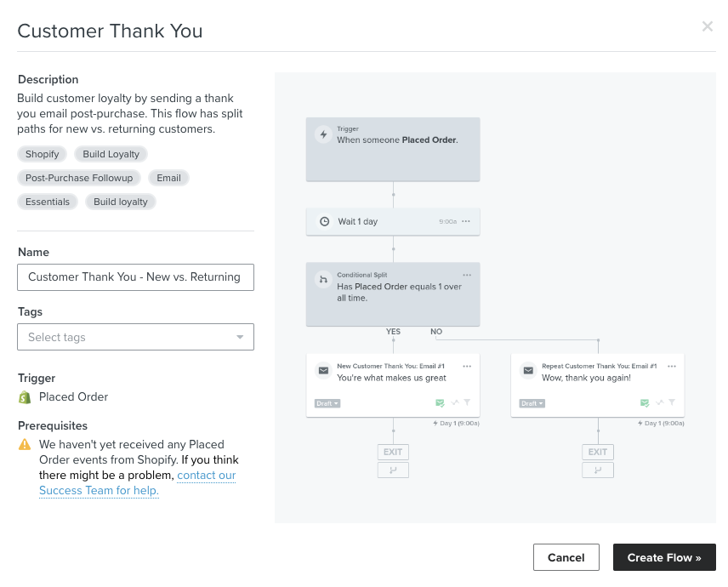Click the lightning bolt Trigger icon
The height and width of the screenshot is (587, 728).
point(322,134)
